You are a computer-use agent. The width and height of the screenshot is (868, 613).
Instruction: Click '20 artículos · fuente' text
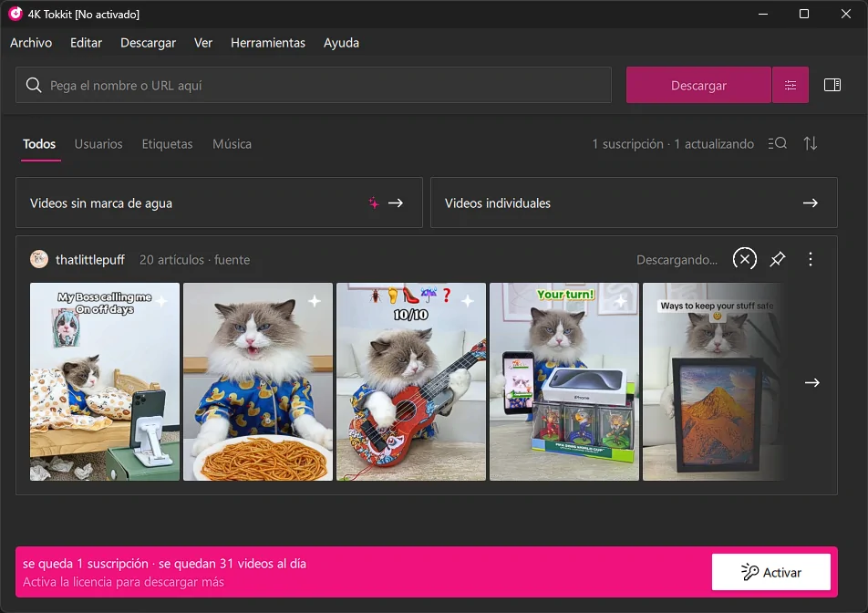tap(194, 260)
